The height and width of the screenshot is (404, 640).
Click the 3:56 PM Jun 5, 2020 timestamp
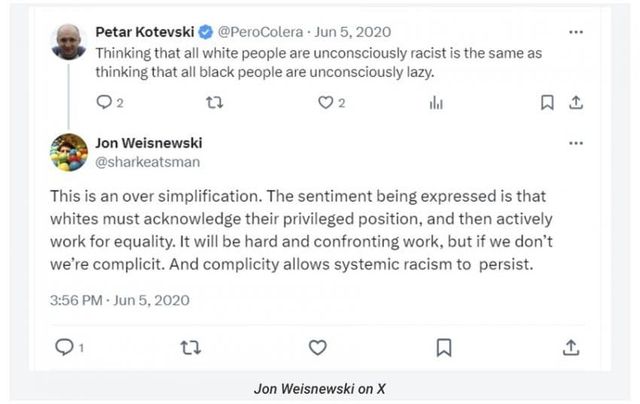coord(119,299)
